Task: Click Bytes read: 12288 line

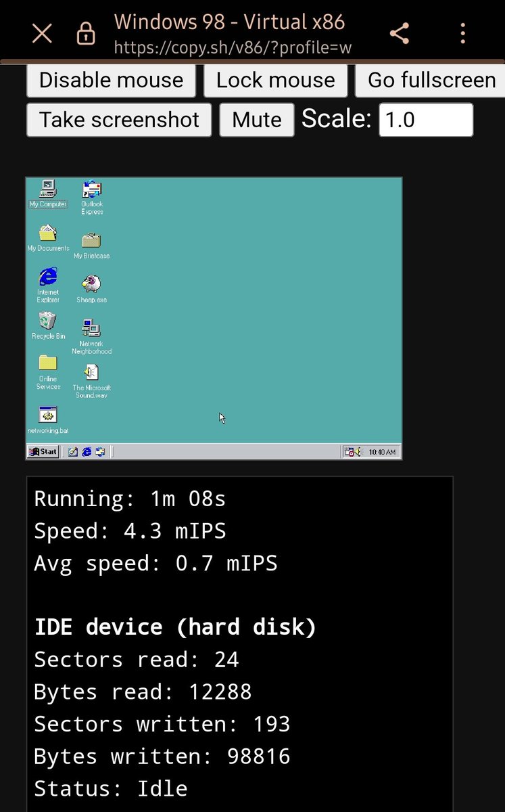Action: (x=143, y=692)
